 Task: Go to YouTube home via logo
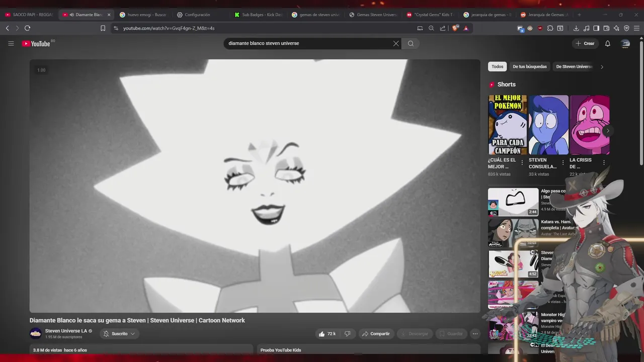[x=36, y=44]
